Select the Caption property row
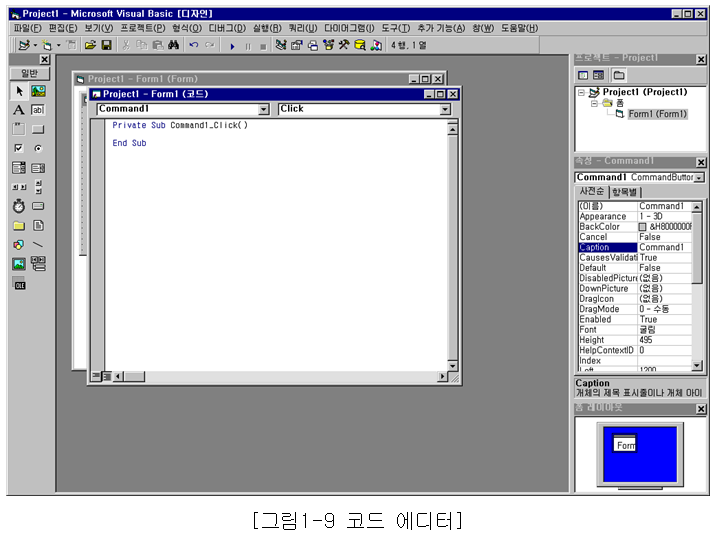 635,248
